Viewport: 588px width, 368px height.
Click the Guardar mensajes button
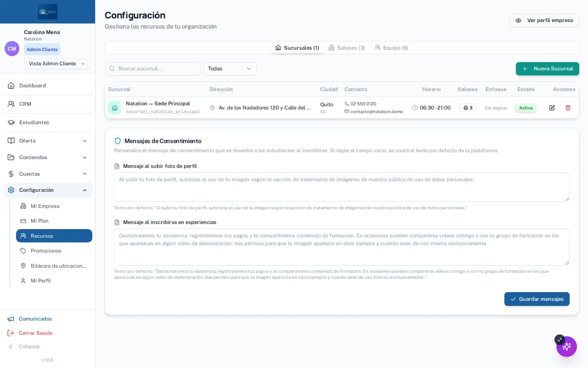click(537, 299)
